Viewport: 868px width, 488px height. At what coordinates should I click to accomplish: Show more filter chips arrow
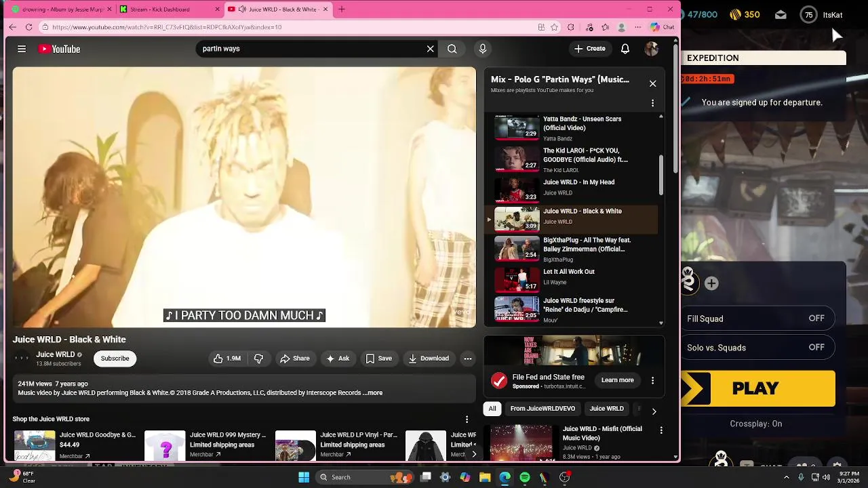[654, 411]
